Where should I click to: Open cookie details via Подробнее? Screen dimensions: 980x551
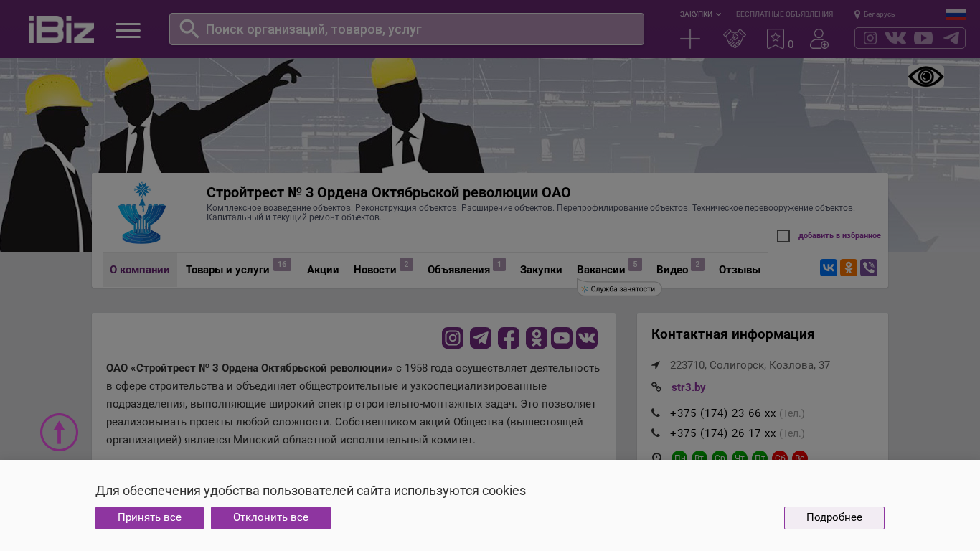tap(834, 518)
